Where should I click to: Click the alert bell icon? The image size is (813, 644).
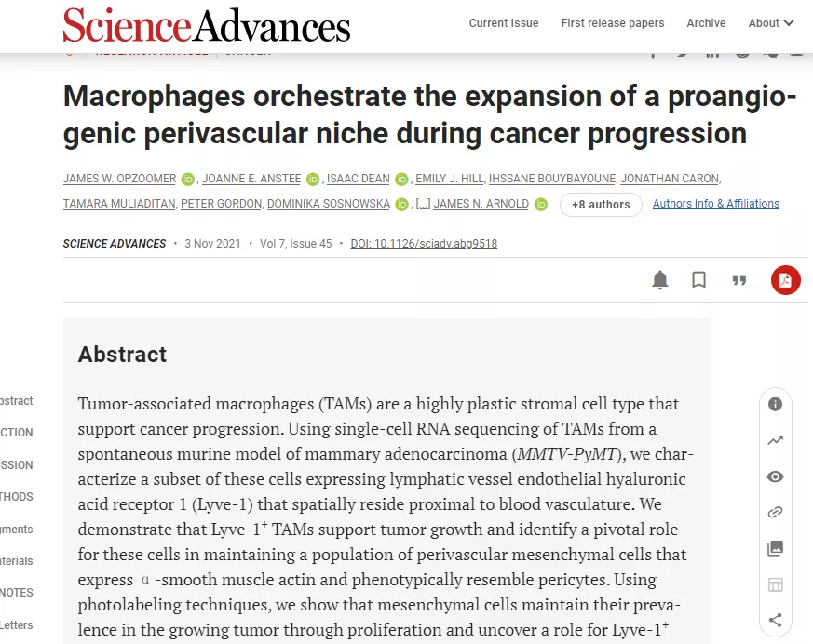[x=659, y=280]
